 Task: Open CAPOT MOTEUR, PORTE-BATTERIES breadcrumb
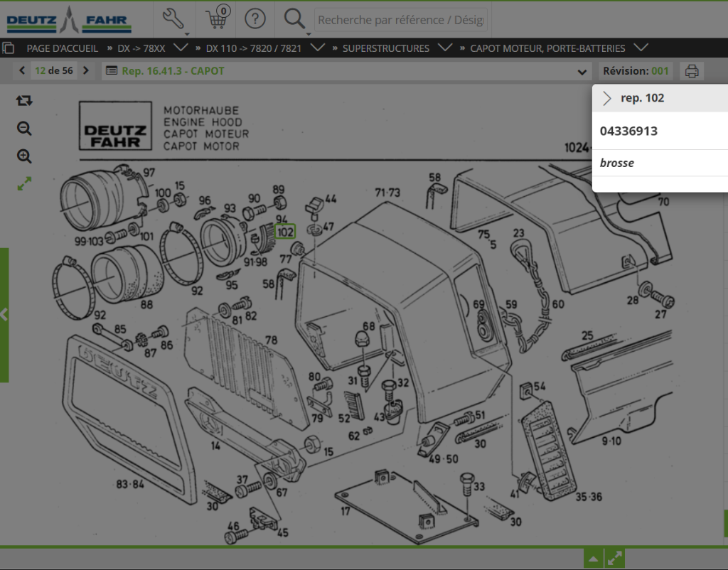coord(547,48)
